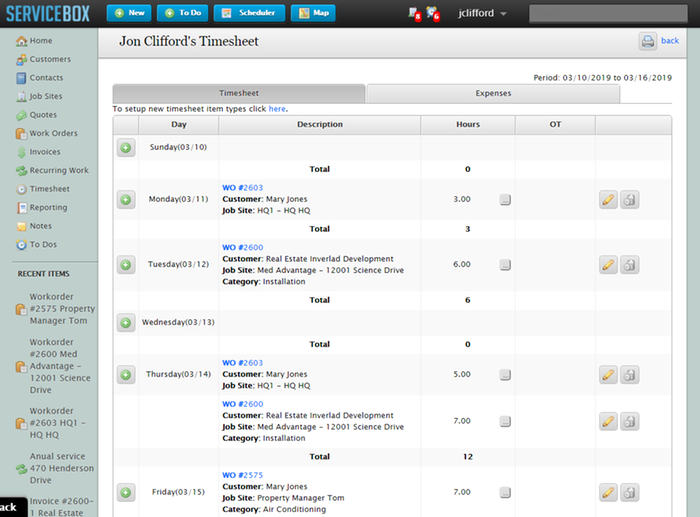Switch to the Timesheet tab
Image resolution: width=700 pixels, height=517 pixels.
point(239,93)
